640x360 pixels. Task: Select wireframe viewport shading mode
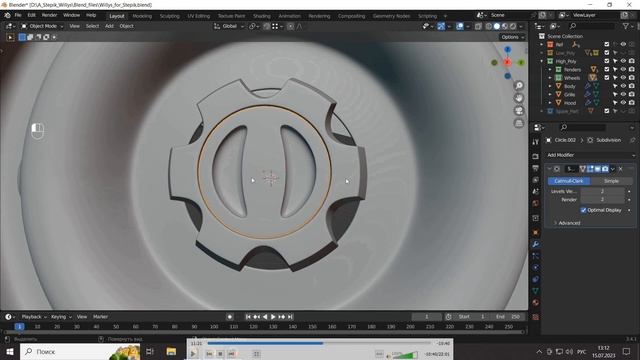click(x=489, y=26)
